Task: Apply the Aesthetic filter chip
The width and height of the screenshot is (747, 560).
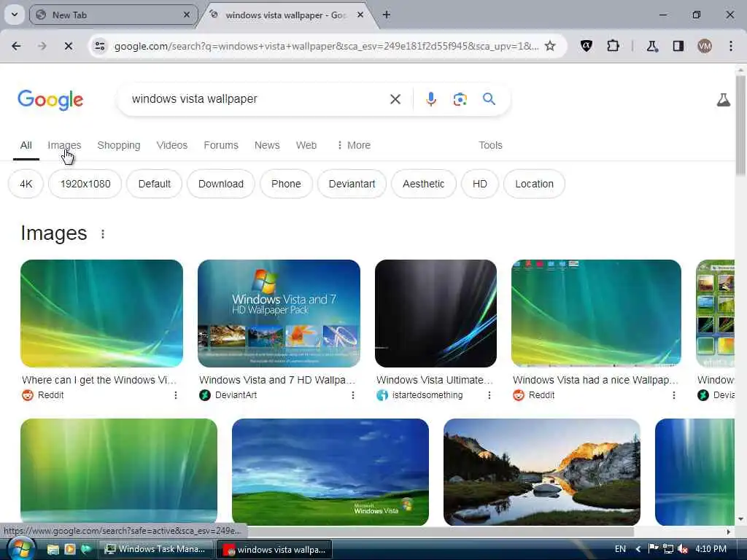Action: pos(424,184)
